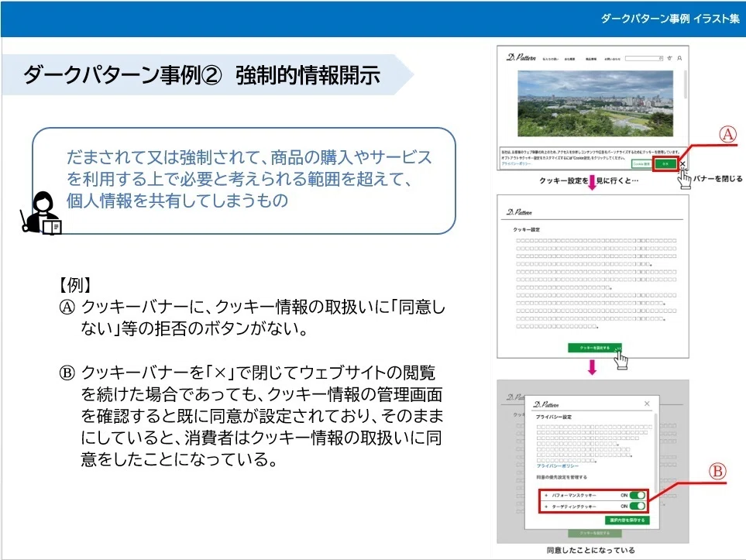
Task: Click the city landscape hero photo
Action: click(595, 103)
